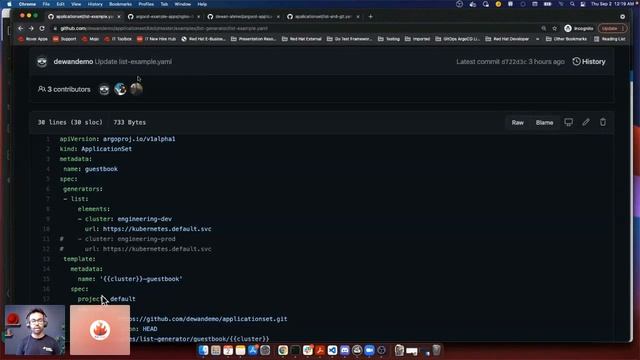Open the IT Toolbox bookmark

(x=118, y=39)
